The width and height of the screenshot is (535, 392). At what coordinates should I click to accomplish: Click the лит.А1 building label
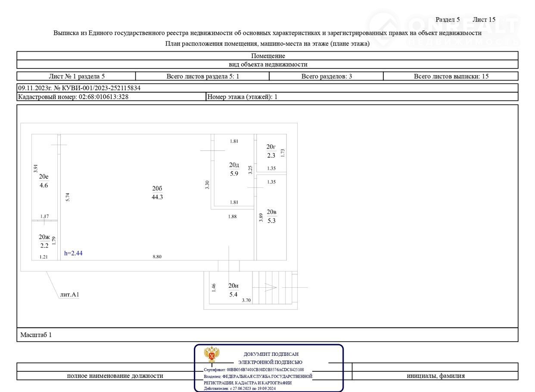70,295
